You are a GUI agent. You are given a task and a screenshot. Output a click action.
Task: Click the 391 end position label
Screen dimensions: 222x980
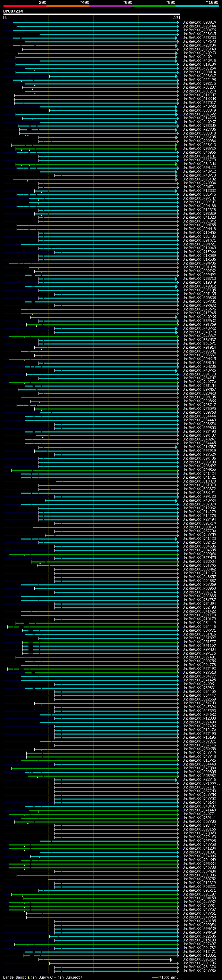point(175,17)
